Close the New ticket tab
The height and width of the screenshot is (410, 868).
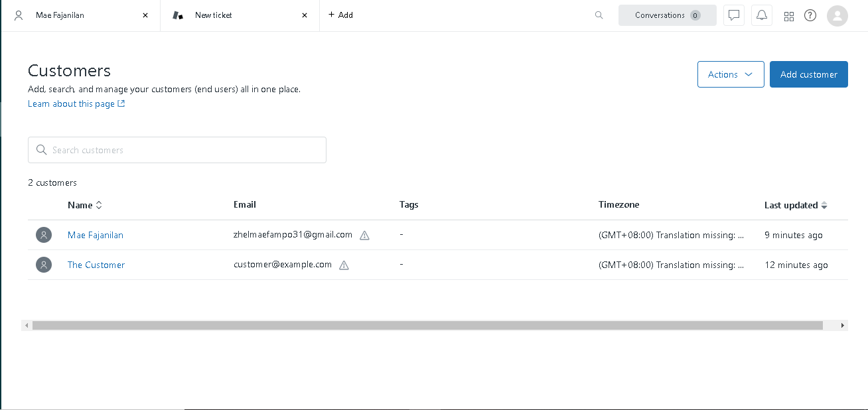click(x=305, y=15)
